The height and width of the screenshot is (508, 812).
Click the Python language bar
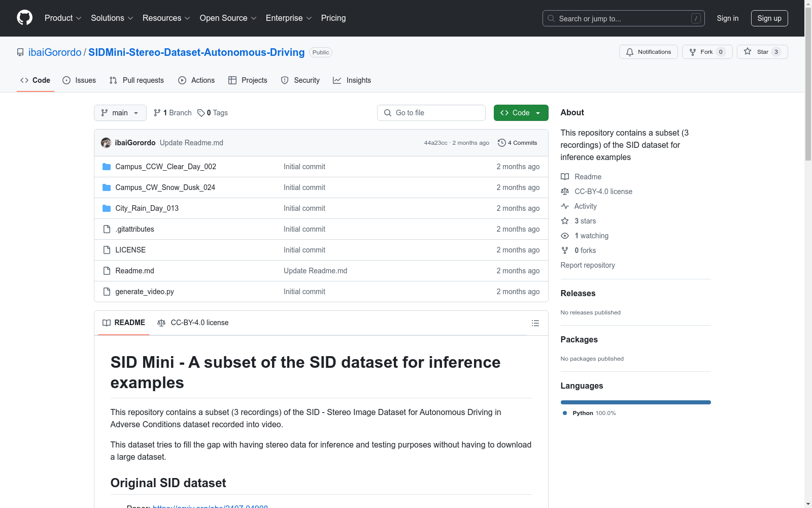[636, 402]
